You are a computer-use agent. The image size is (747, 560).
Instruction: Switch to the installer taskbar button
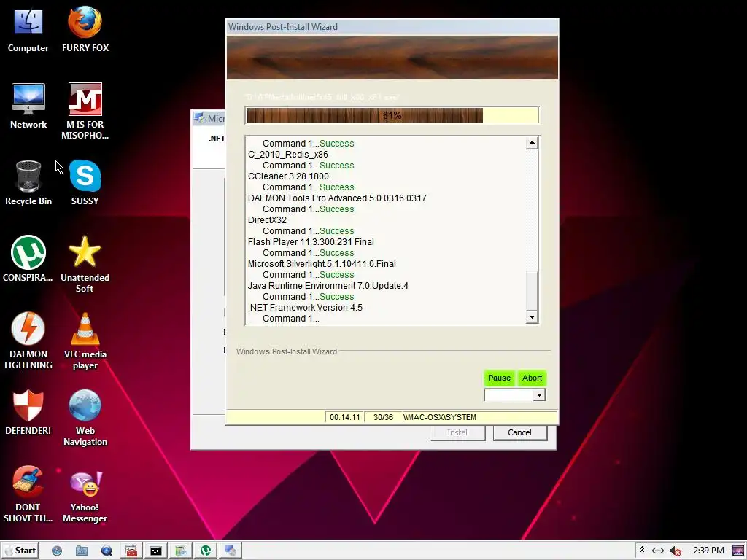[230, 551]
